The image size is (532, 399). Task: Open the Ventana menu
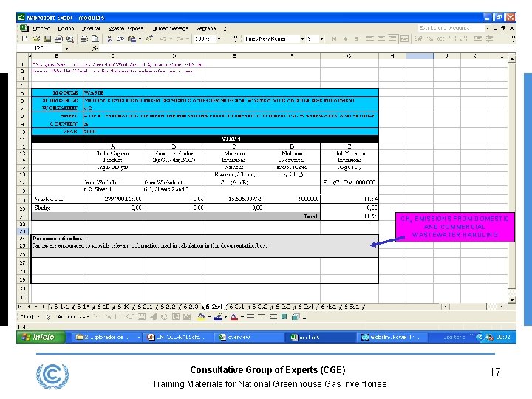[205, 29]
